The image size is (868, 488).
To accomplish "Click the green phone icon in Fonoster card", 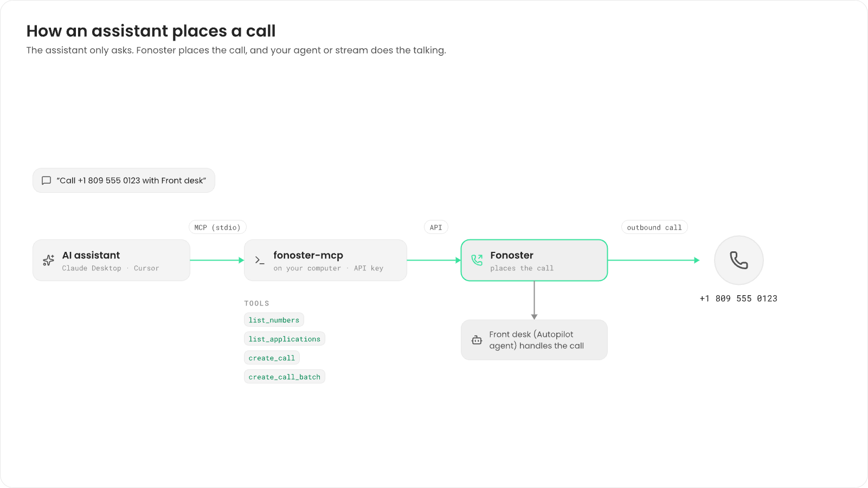I will click(x=477, y=261).
